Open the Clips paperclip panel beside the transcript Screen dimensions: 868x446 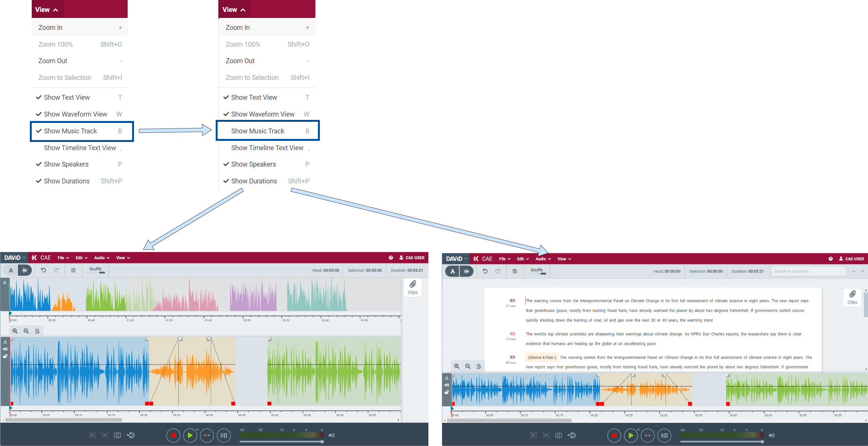[852, 297]
